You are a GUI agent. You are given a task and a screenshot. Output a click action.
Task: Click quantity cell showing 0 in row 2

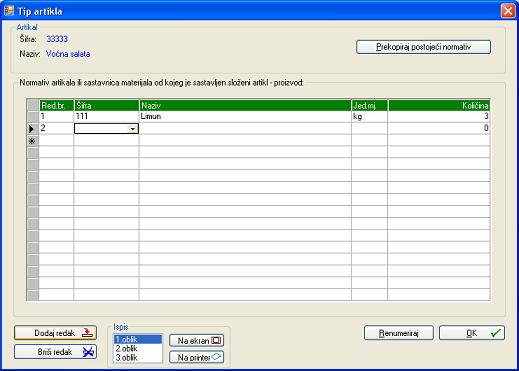(439, 128)
